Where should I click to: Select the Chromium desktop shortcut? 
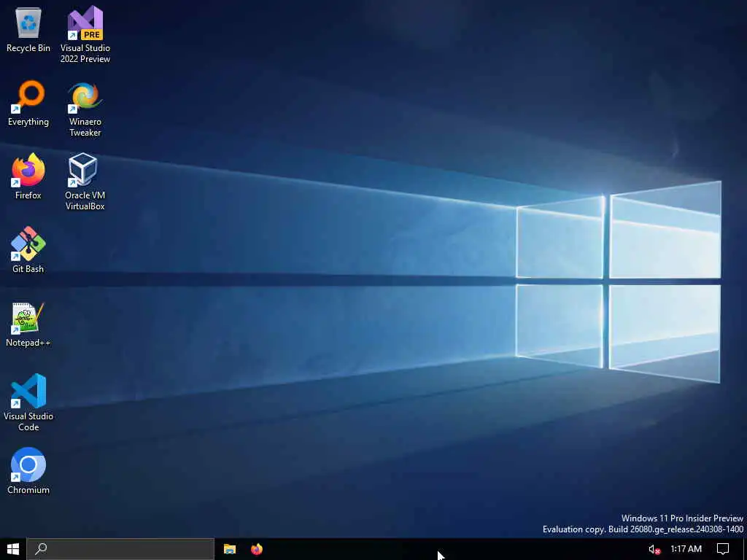point(28,472)
